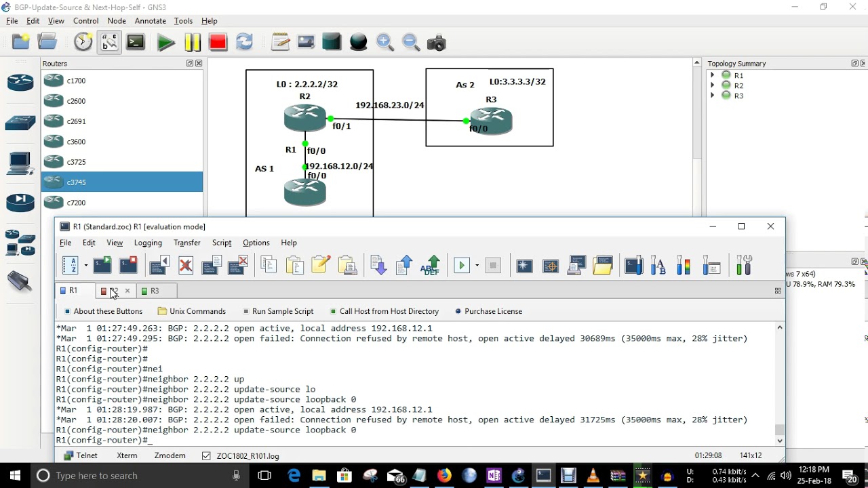
Task: Click Telnet in ZOC status bar
Action: [x=81, y=456]
